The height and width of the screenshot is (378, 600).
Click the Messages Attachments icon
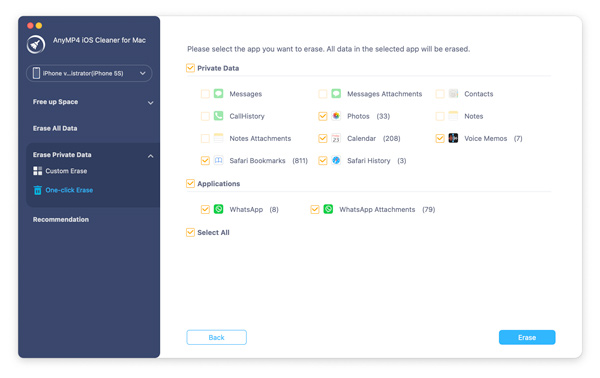click(x=336, y=94)
